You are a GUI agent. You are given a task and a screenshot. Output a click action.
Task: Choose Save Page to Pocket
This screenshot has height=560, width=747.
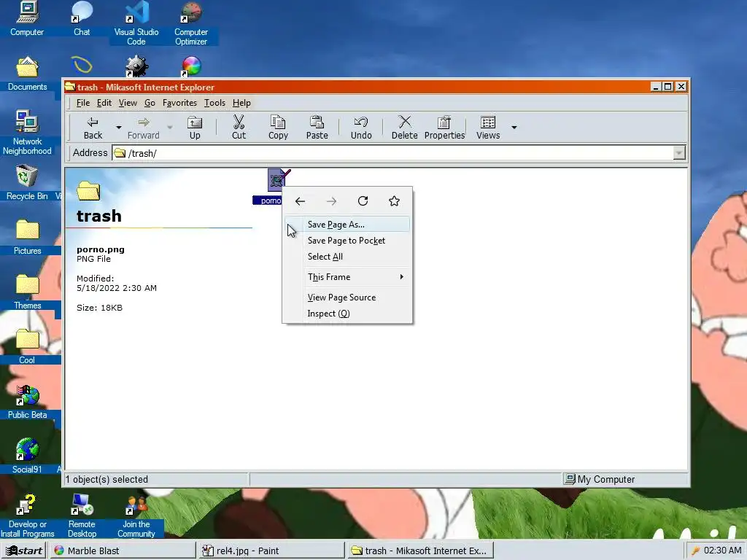pos(348,241)
